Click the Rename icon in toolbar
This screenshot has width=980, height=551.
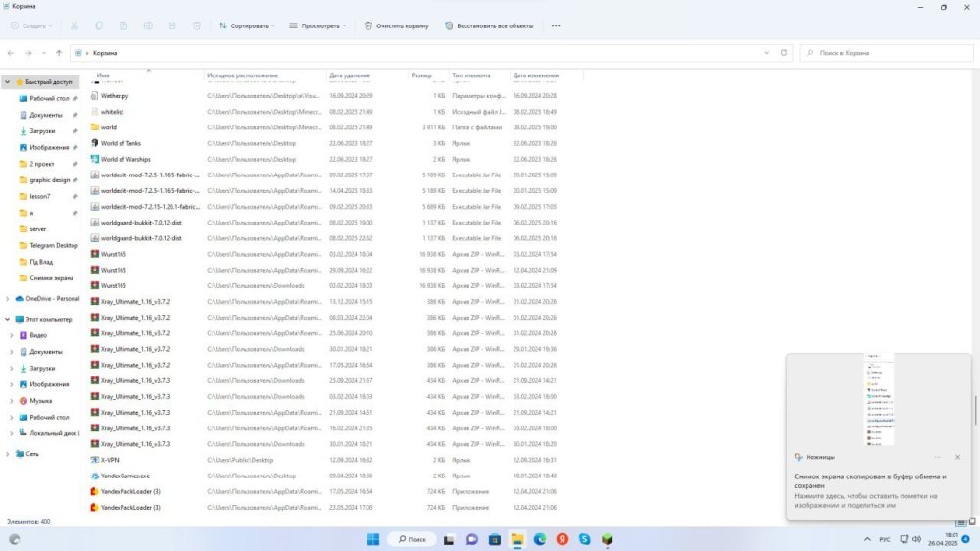click(148, 25)
